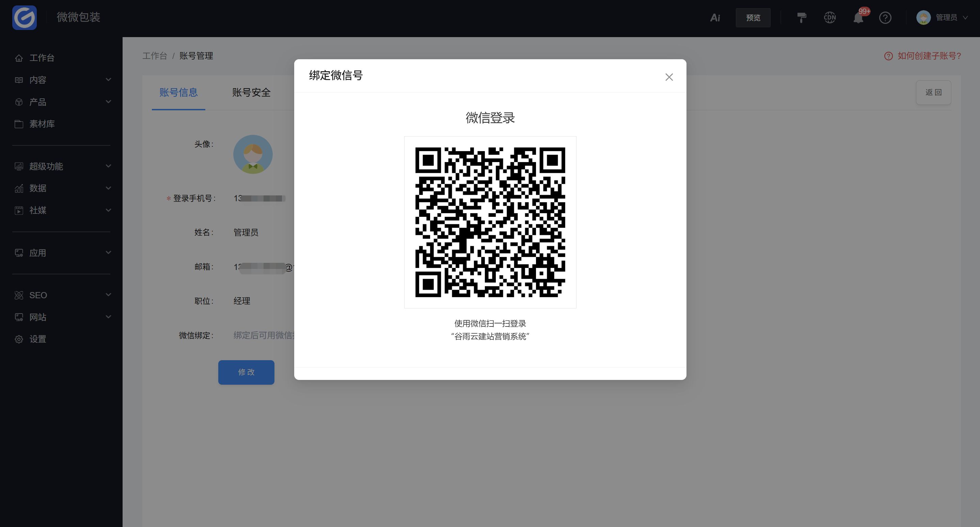
Task: Open the 如何创建子账号? help link
Action: [929, 56]
